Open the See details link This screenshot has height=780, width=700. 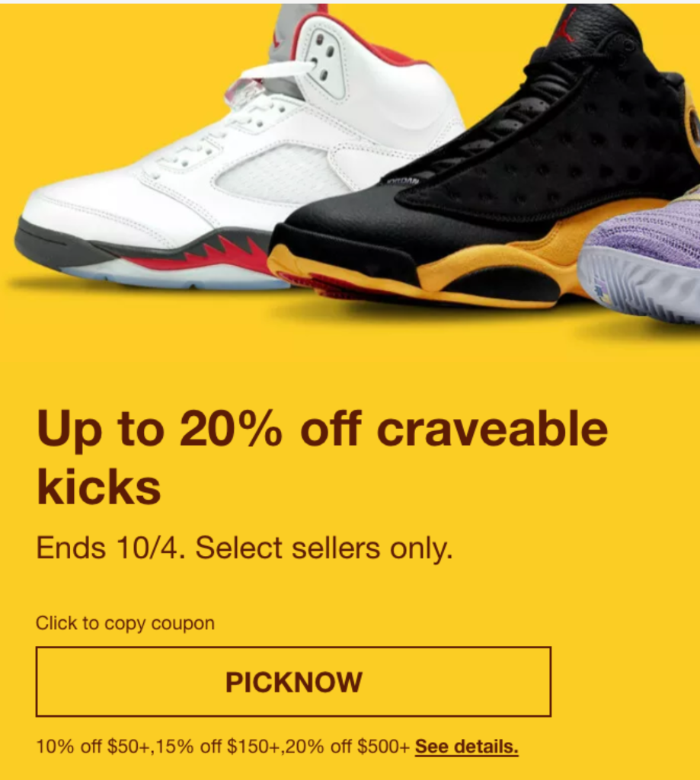[x=467, y=746]
